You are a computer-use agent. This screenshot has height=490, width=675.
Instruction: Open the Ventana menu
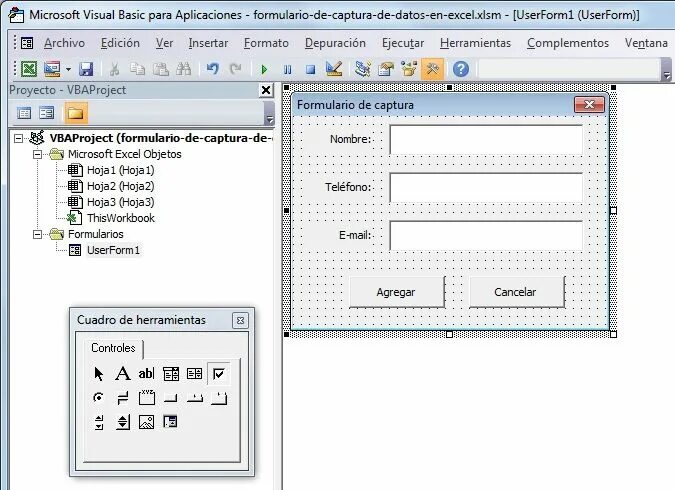coord(646,43)
